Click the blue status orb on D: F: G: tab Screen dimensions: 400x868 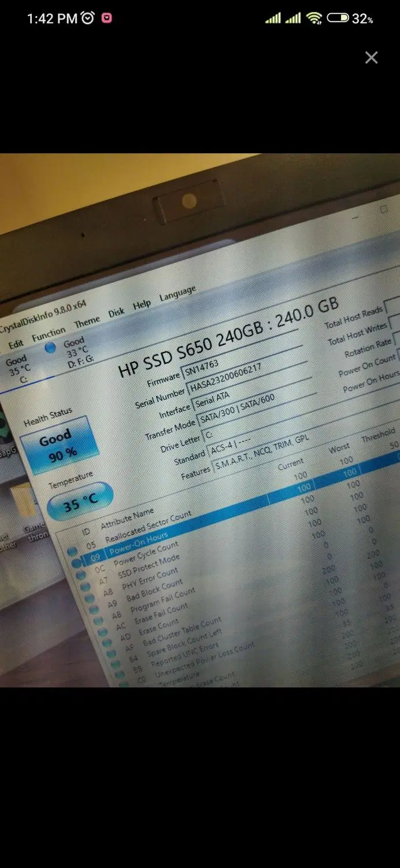pos(50,348)
